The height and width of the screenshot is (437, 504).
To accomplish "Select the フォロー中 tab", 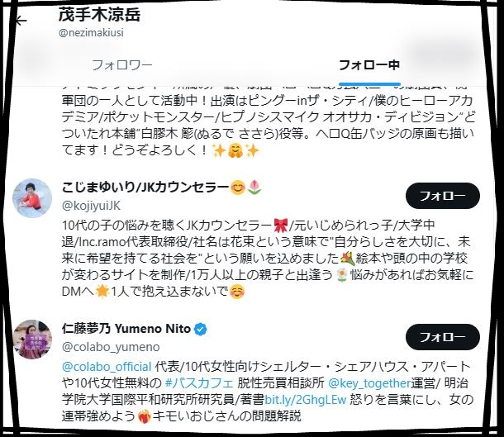I will click(369, 65).
